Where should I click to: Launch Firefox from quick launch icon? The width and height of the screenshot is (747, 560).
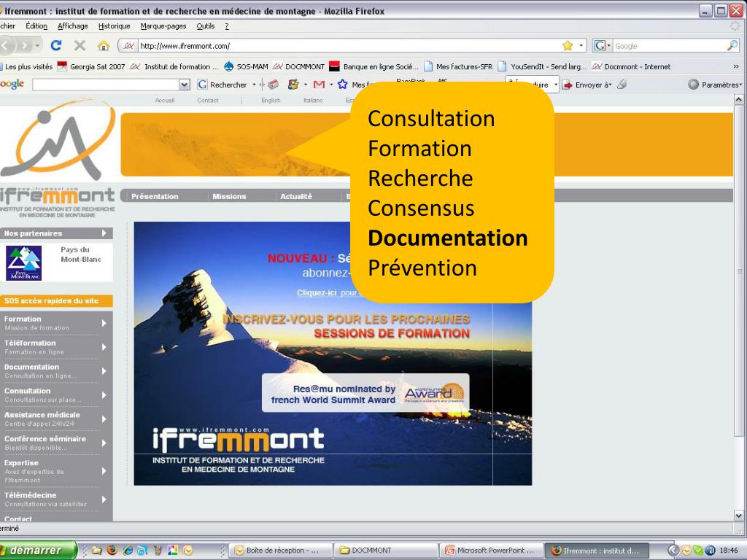pyautogui.click(x=112, y=551)
